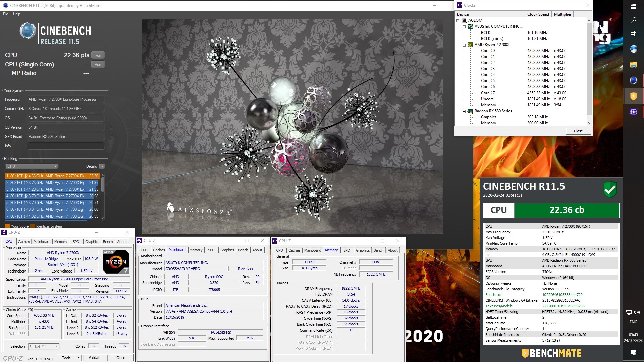The image size is (644, 362).
Task: Click the Cinebench Info input field
Action: [66, 146]
